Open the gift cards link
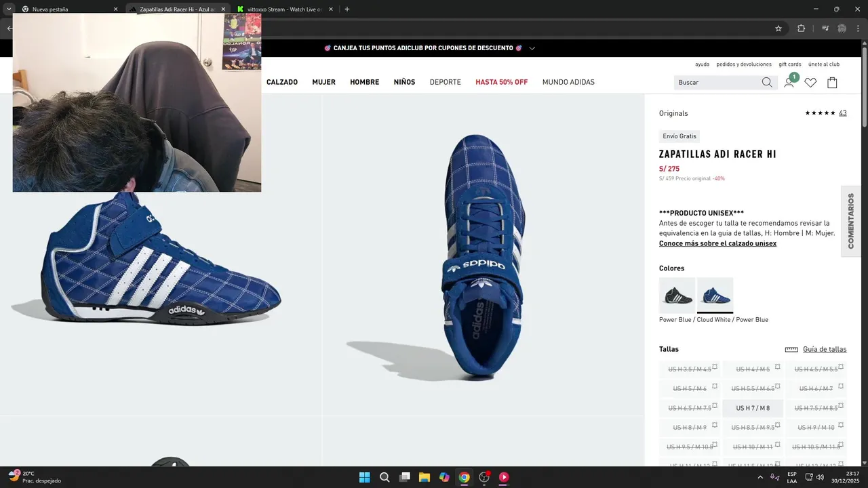Image resolution: width=868 pixels, height=488 pixels. 790,64
